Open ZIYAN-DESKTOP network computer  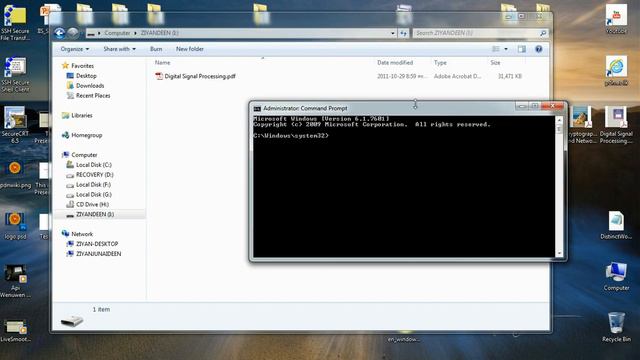tap(97, 244)
